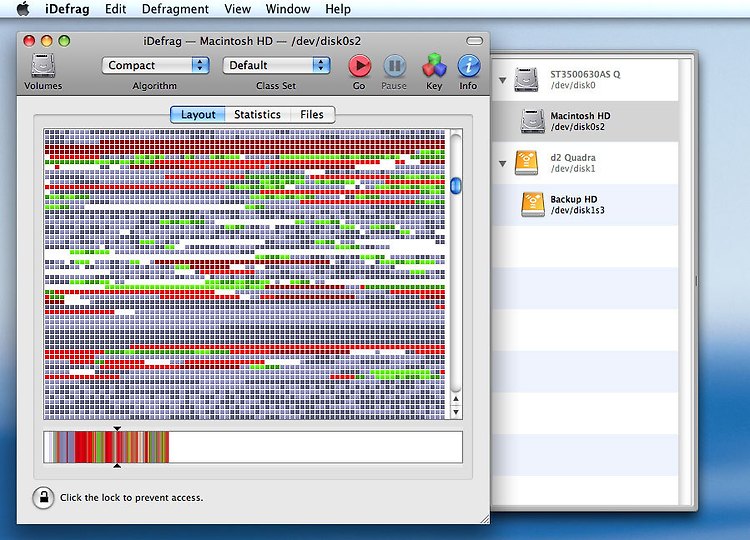Screen dimensions: 750x540
Task: Switch to the Files tab
Action: (x=312, y=115)
